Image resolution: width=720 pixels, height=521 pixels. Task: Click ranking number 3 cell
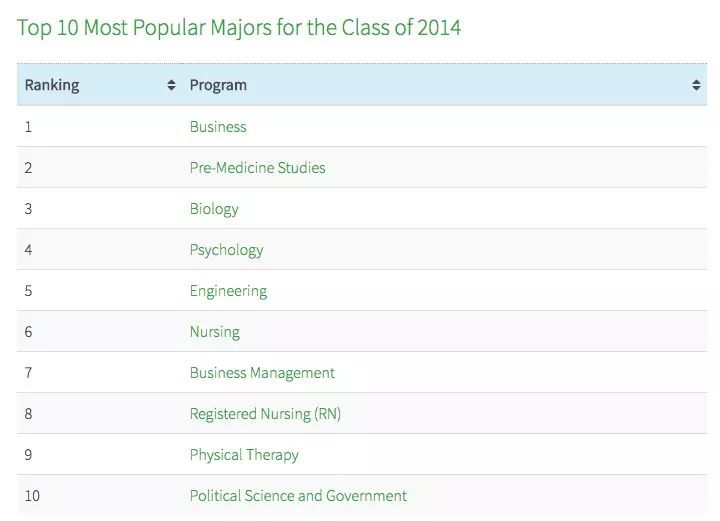[x=28, y=209]
